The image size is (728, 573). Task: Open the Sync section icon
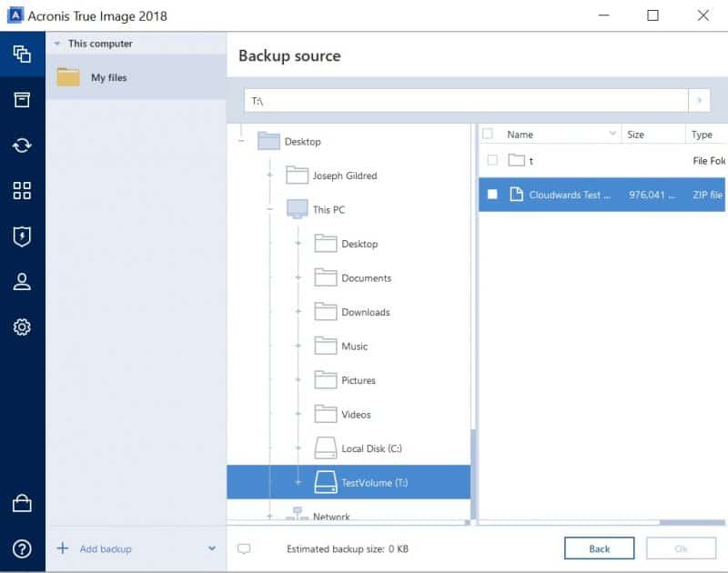pyautogui.click(x=22, y=146)
